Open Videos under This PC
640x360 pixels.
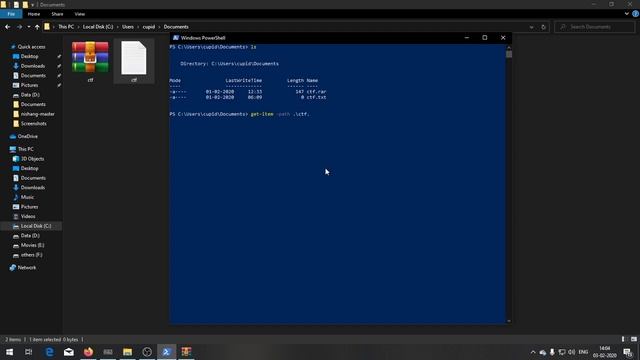pyautogui.click(x=28, y=216)
